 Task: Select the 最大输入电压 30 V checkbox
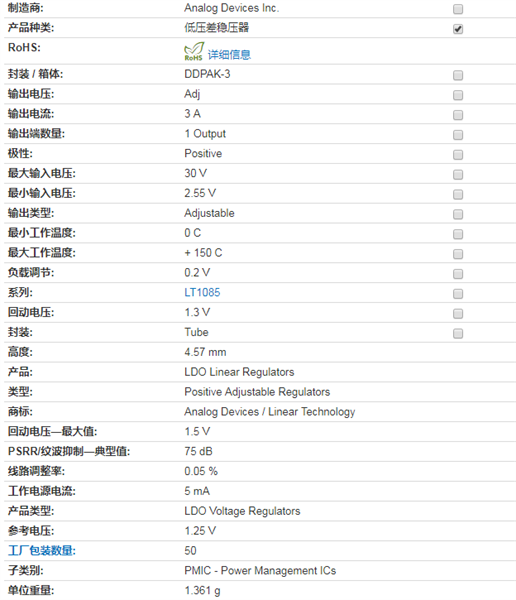point(458,174)
